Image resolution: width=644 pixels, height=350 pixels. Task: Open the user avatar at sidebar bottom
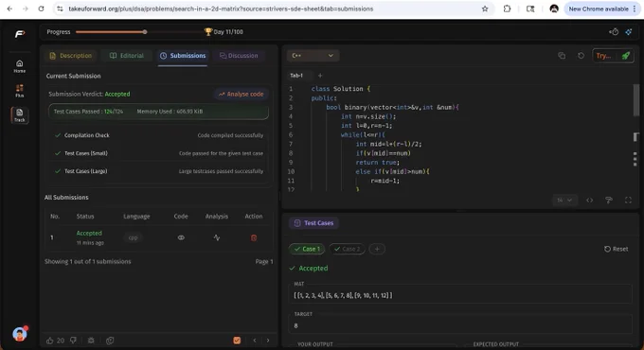click(20, 334)
